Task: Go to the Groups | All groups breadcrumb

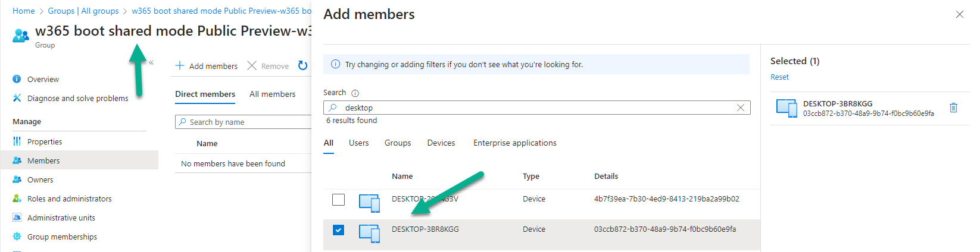Action: (83, 11)
